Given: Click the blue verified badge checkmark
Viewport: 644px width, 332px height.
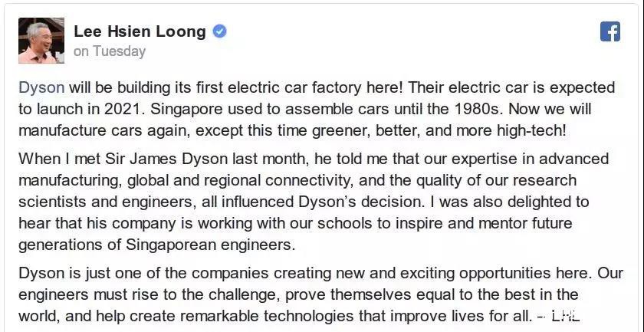Looking at the screenshot, I should [x=220, y=31].
